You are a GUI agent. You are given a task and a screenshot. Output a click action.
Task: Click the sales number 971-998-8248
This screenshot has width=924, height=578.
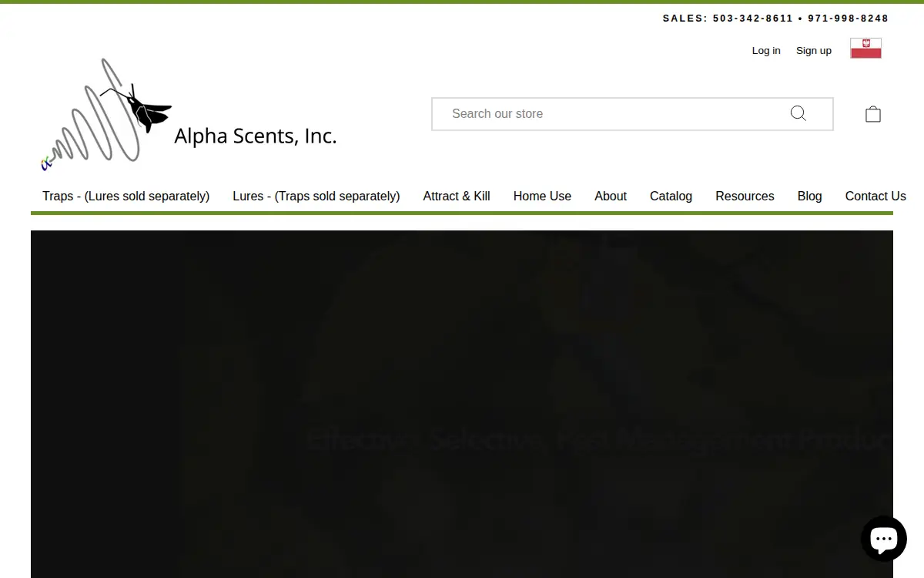848,18
